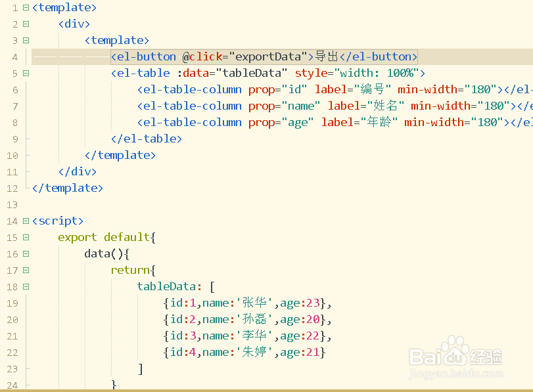The height and width of the screenshot is (392, 533).
Task: Click the closing bracket ] on line 23
Action: 141,369
